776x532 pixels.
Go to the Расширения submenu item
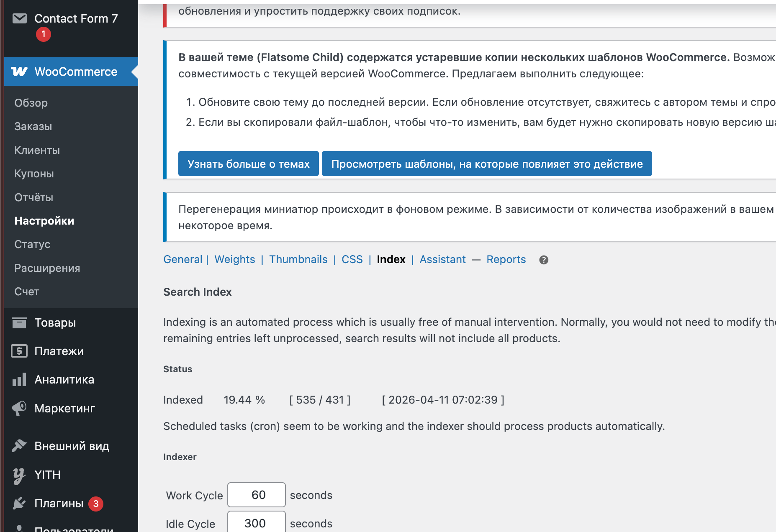[47, 268]
